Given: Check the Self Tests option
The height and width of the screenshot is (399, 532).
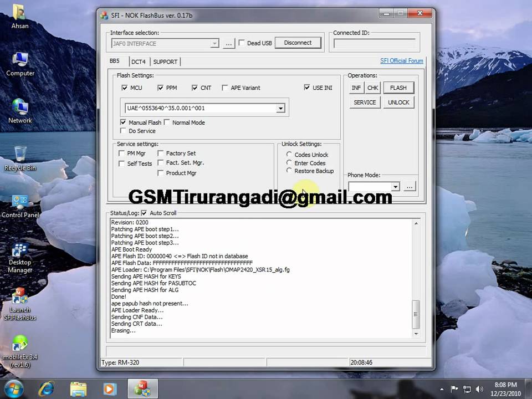Looking at the screenshot, I should (121, 163).
